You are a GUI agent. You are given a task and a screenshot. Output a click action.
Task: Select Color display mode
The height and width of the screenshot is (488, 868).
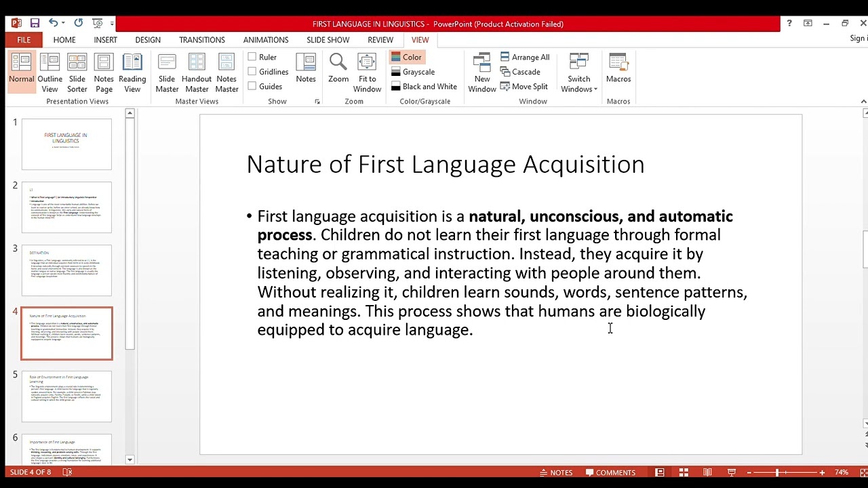click(407, 57)
